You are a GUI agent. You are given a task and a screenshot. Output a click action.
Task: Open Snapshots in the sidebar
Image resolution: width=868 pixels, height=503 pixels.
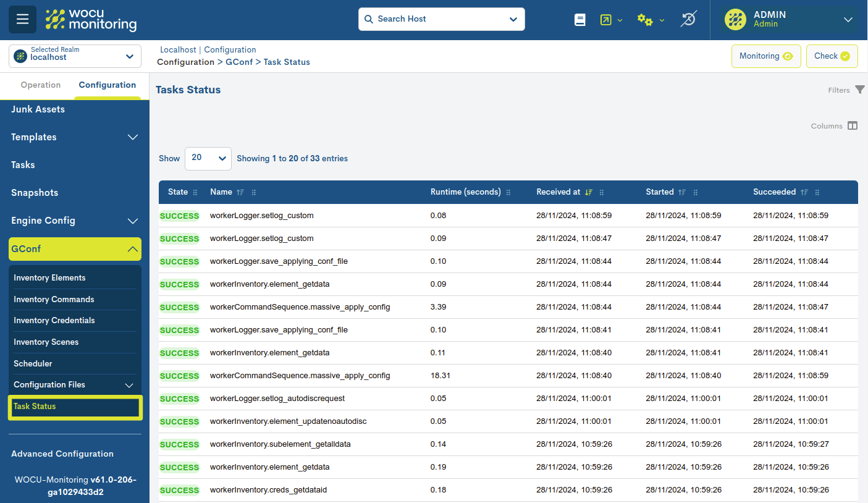pyautogui.click(x=35, y=193)
